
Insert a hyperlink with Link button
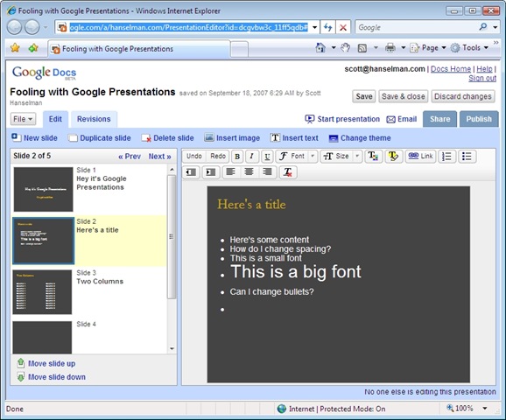[x=420, y=157]
